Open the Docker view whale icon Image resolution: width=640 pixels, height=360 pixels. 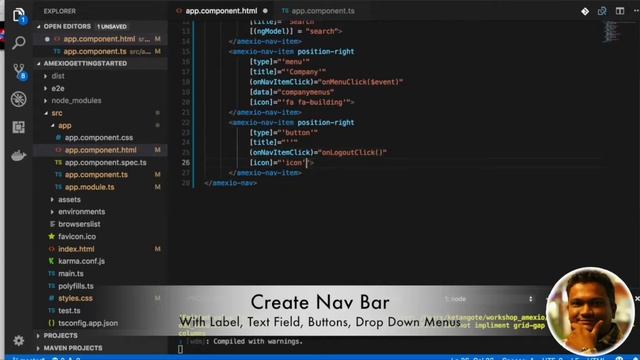(18, 156)
